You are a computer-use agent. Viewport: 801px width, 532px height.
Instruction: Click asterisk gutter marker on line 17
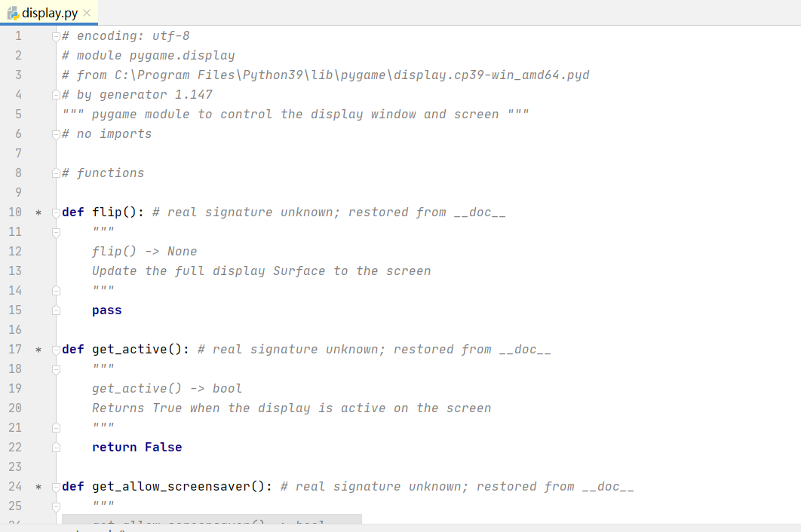(x=38, y=350)
